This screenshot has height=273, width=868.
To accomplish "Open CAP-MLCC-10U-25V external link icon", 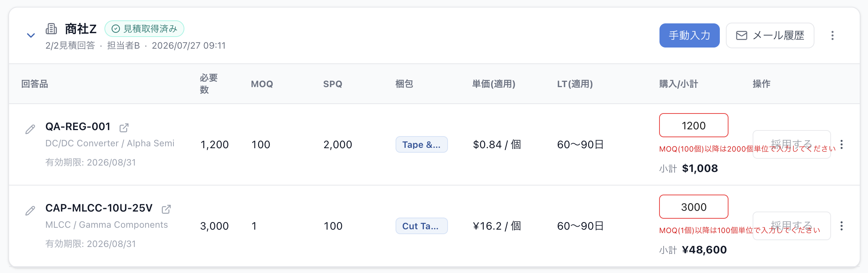I will pyautogui.click(x=166, y=209).
